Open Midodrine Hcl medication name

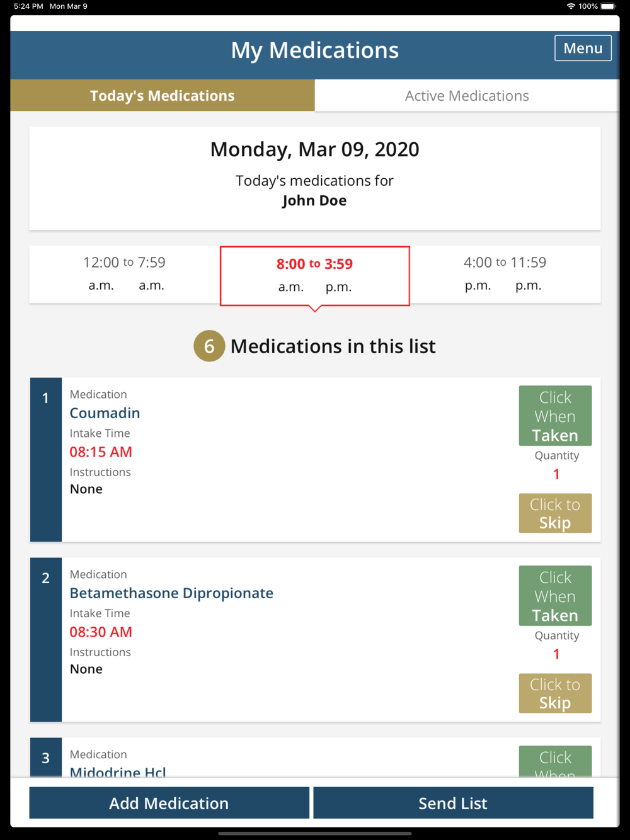[x=118, y=772]
